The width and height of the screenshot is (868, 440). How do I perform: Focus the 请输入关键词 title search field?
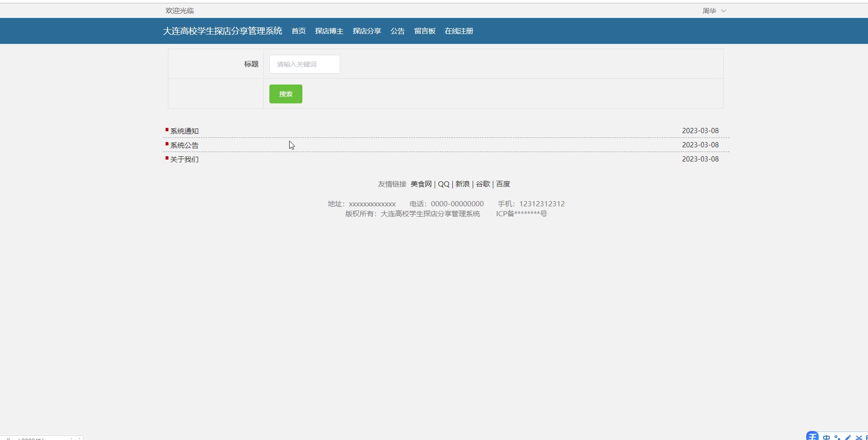[305, 64]
